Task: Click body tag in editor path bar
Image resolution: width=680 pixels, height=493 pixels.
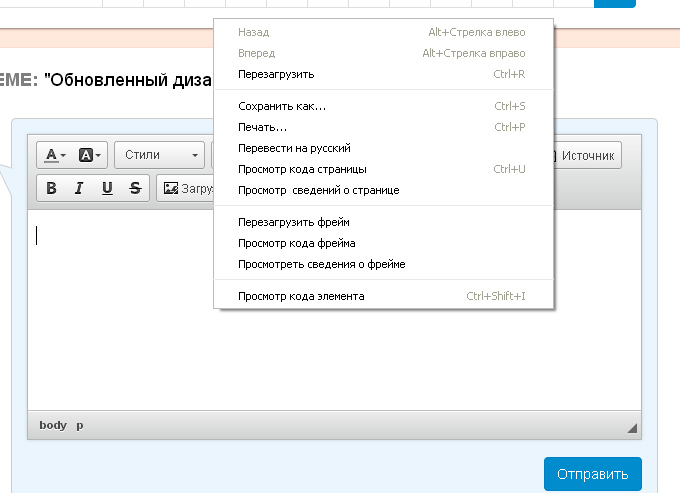Action: click(53, 425)
